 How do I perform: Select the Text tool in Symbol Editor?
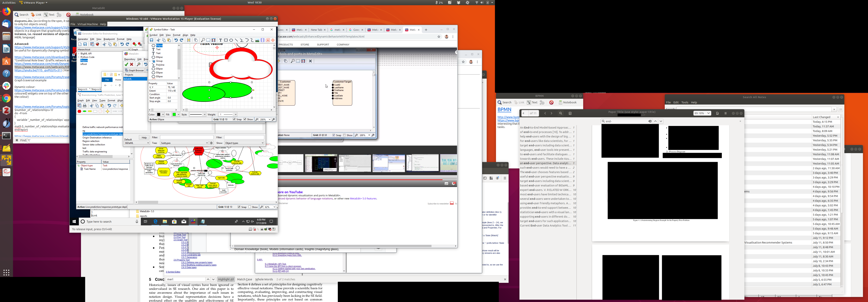point(221,40)
